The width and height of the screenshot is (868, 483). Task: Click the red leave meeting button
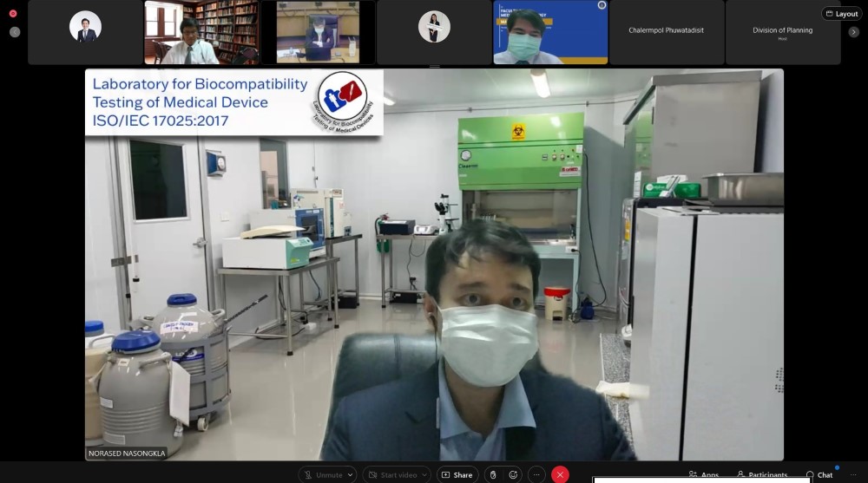(560, 475)
